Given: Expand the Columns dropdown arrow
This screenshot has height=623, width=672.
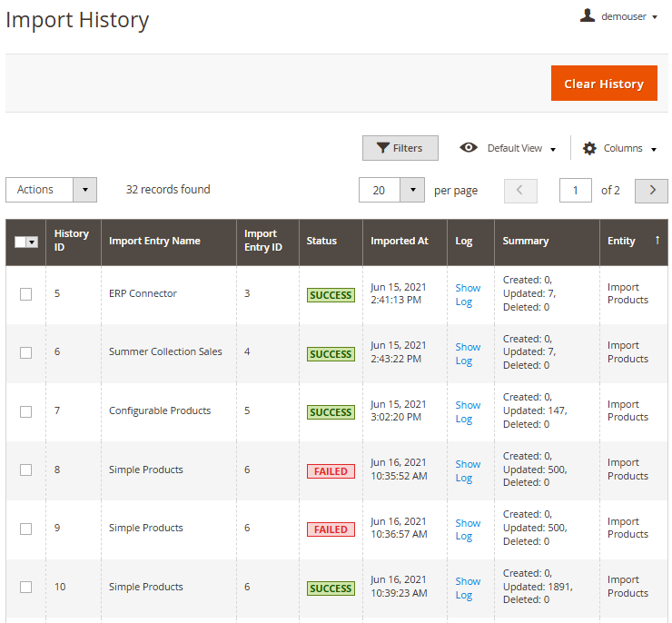Looking at the screenshot, I should click(654, 150).
